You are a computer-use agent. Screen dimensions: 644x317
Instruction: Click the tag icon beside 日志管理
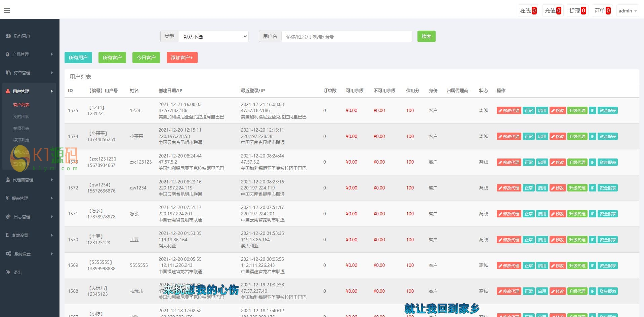tap(8, 217)
